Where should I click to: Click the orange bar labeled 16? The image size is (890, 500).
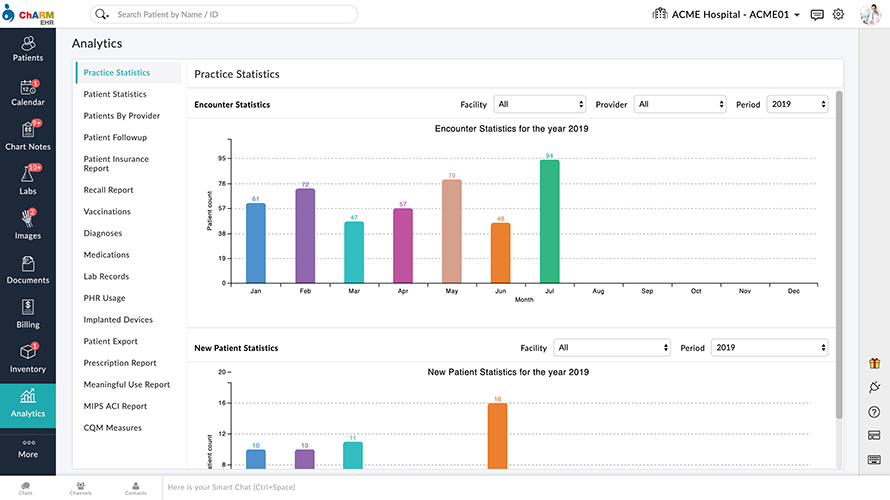coord(497,436)
